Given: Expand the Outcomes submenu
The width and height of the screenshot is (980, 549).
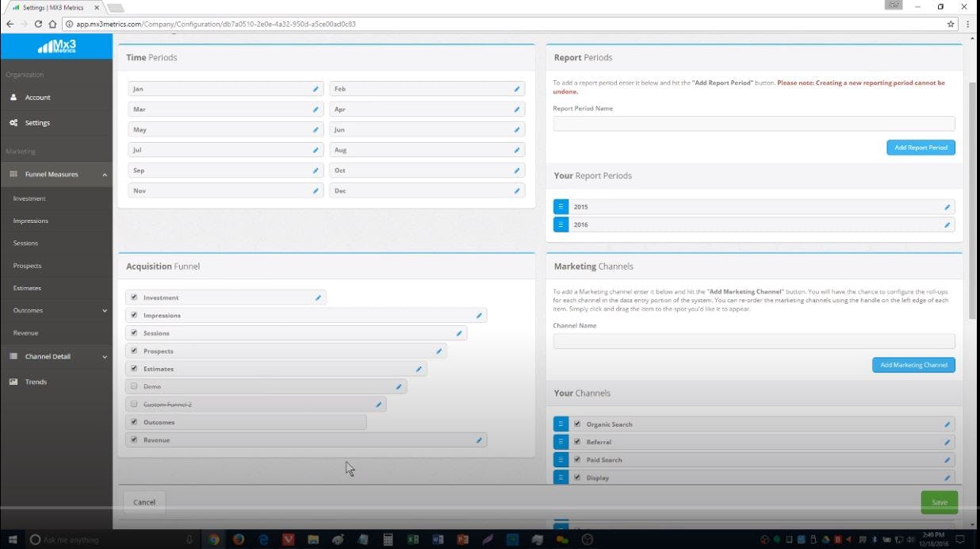Looking at the screenshot, I should click(x=104, y=310).
